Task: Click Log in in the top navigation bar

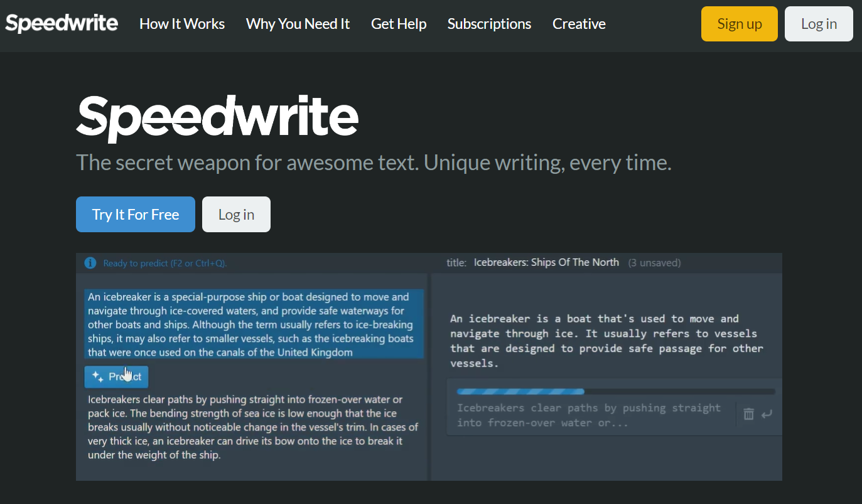Action: 819,24
